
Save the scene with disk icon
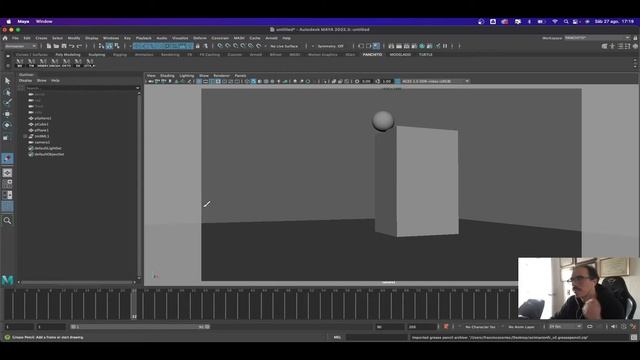pyautogui.click(x=64, y=46)
